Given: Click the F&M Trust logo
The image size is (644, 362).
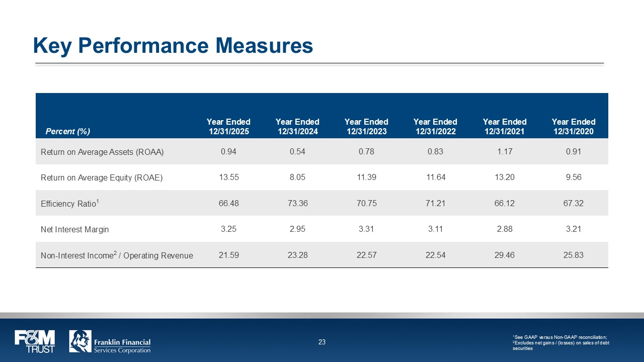Looking at the screenshot, I should [x=35, y=341].
